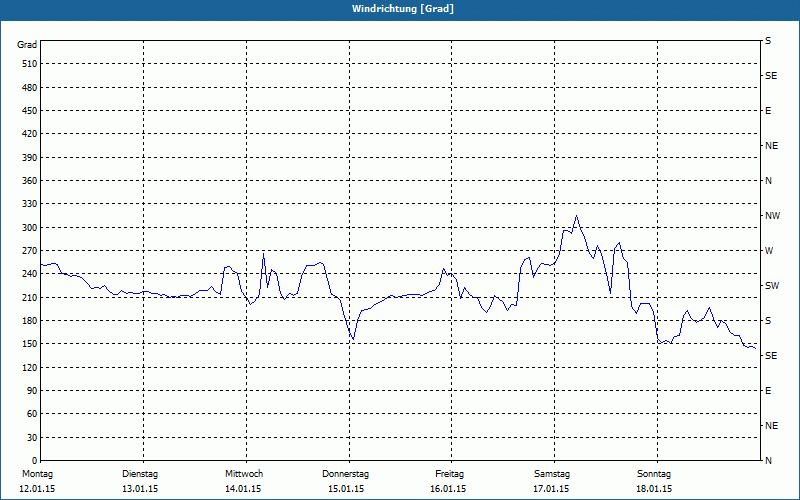Click the "Freitag" day label
Image resolution: width=800 pixels, height=500 pixels.
[449, 474]
